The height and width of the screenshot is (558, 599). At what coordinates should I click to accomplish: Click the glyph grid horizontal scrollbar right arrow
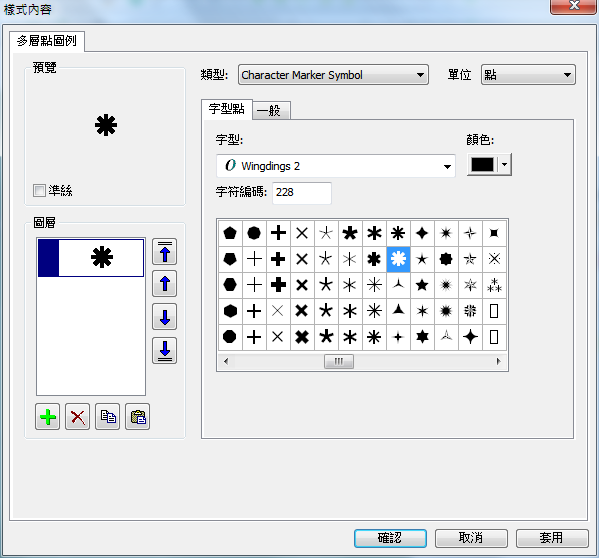pos(498,361)
